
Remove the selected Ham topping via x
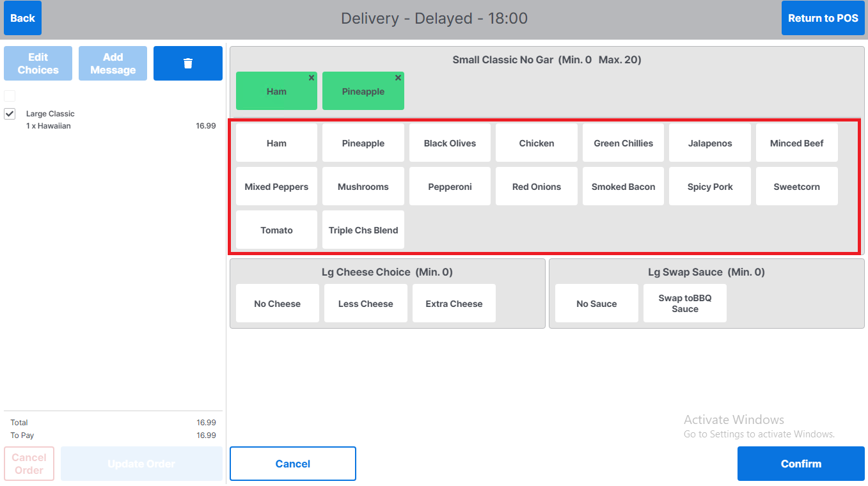tap(312, 78)
